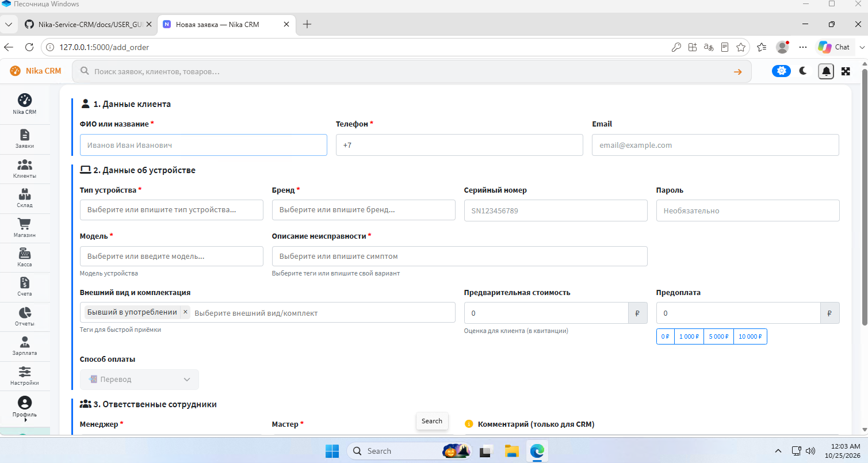
Task: Submit search with the orange arrow
Action: 737,72
